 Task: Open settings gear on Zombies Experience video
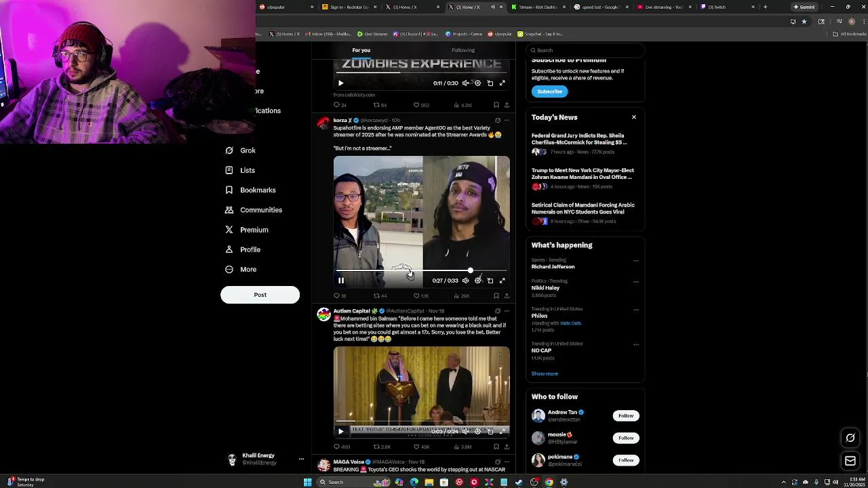[477, 83]
